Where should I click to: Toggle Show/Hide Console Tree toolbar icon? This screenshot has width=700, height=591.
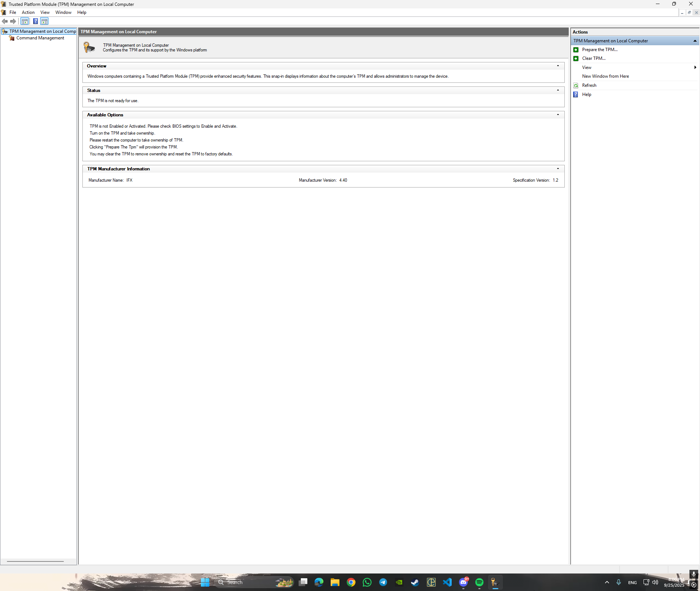25,22
